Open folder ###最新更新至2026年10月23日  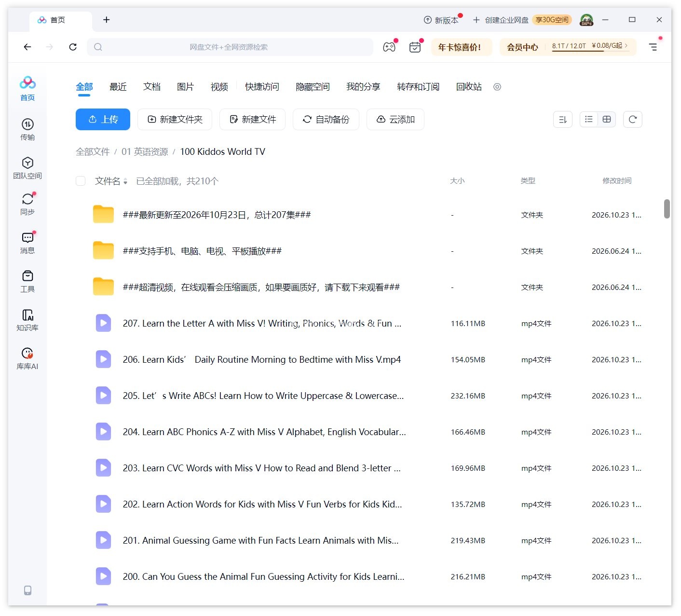point(217,215)
